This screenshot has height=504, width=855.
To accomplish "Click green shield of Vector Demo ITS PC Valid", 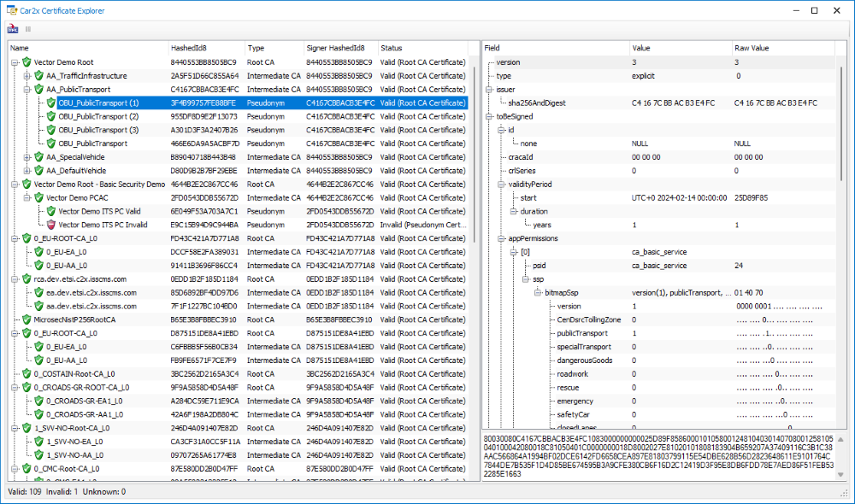I will (x=50, y=211).
